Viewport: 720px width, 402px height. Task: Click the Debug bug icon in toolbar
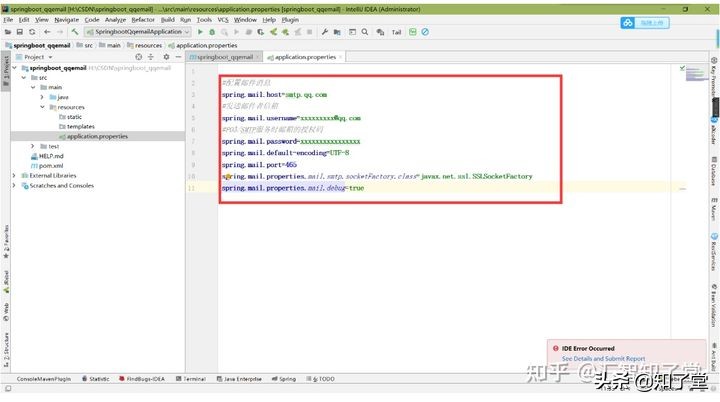click(212, 32)
